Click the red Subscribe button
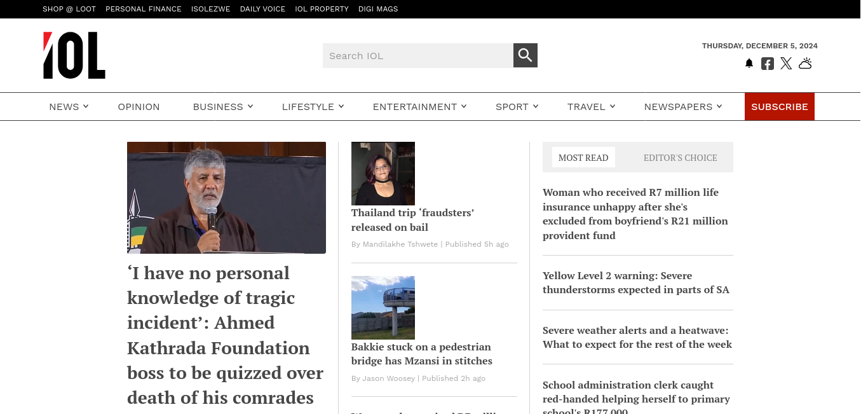Viewport: 868px width, 414px height. click(780, 107)
